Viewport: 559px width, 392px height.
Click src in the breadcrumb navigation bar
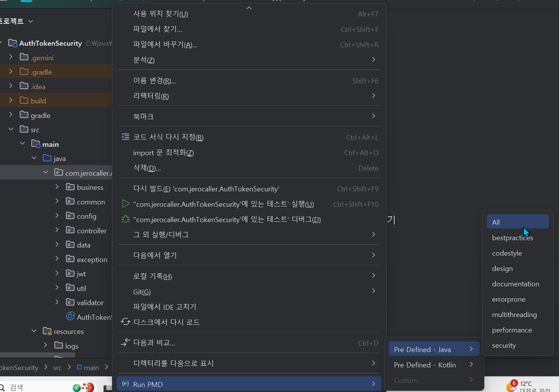pos(57,367)
